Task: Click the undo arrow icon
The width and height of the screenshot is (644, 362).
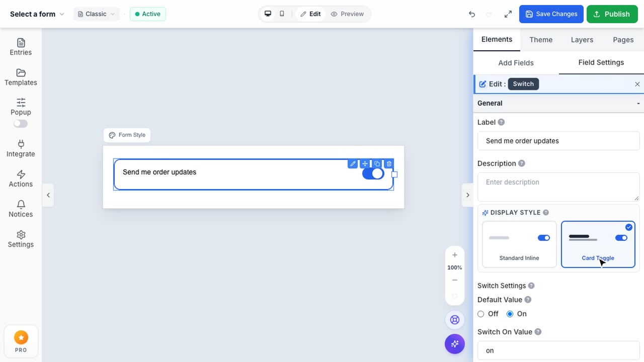Action: click(472, 14)
